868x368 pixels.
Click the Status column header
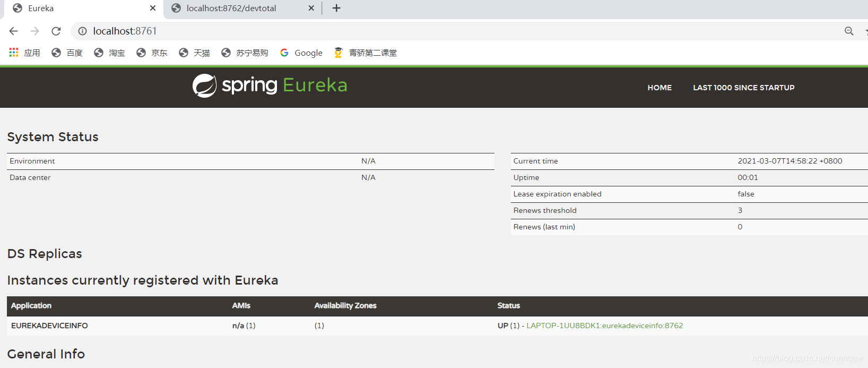point(509,305)
